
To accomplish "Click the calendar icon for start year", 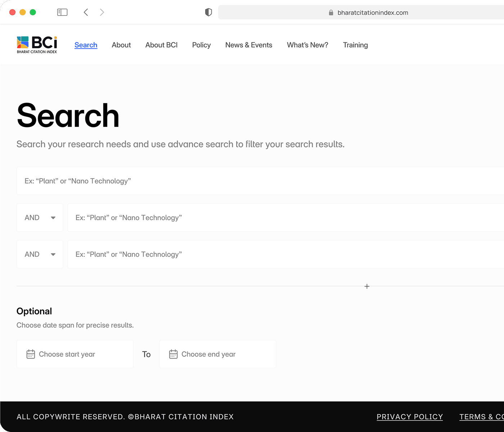I will click(31, 354).
